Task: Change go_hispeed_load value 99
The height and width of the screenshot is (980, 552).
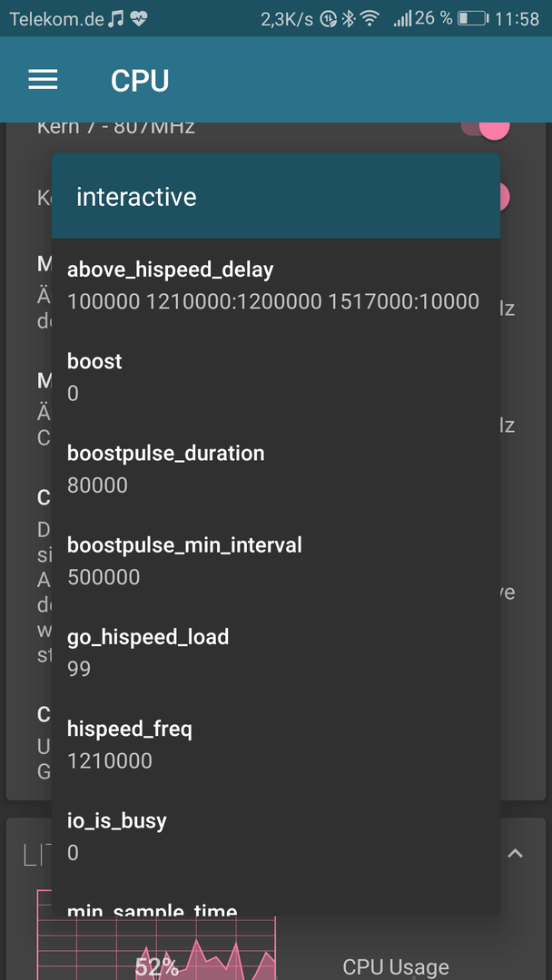Action: point(276,652)
